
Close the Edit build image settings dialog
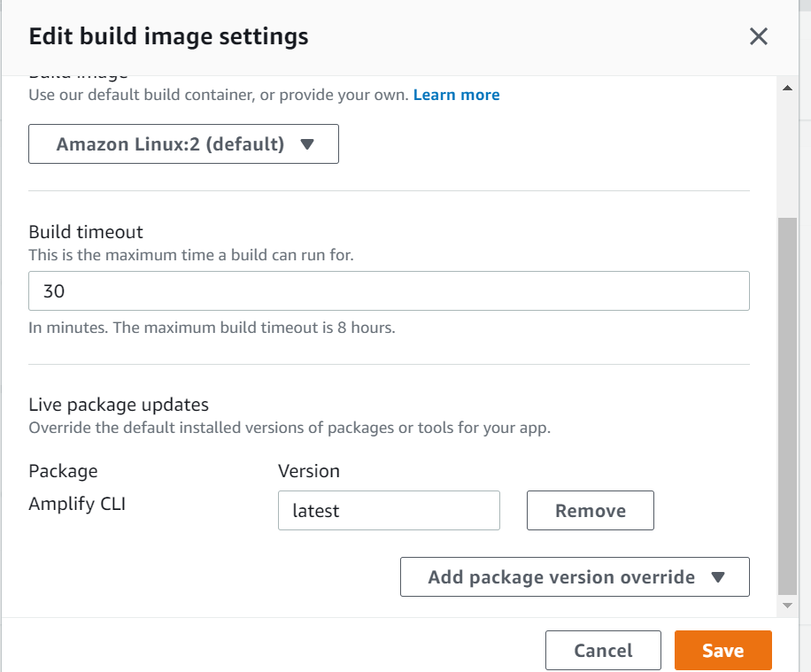[x=758, y=36]
